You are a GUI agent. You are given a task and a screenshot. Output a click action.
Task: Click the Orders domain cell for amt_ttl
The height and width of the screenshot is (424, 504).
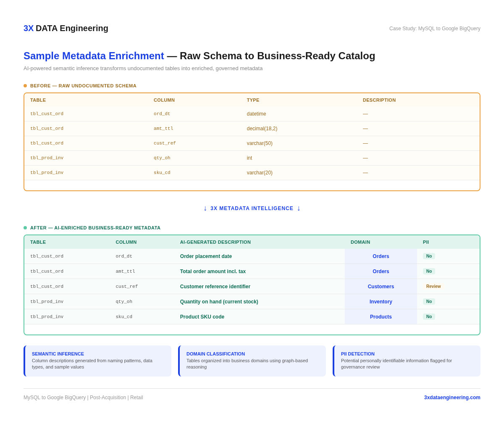click(x=381, y=271)
